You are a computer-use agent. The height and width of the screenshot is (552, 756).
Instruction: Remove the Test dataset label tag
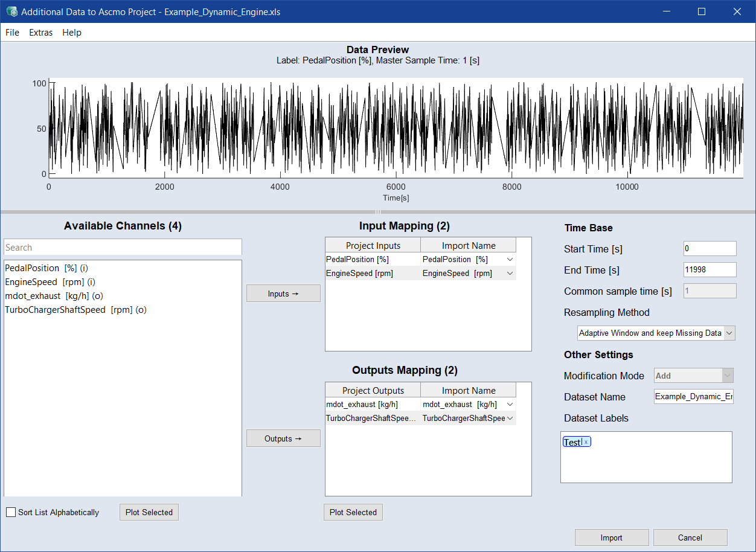(x=586, y=443)
